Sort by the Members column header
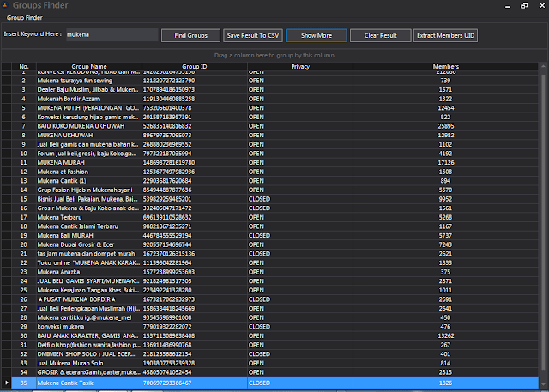Viewport: 549px width, 392px height. pos(445,67)
